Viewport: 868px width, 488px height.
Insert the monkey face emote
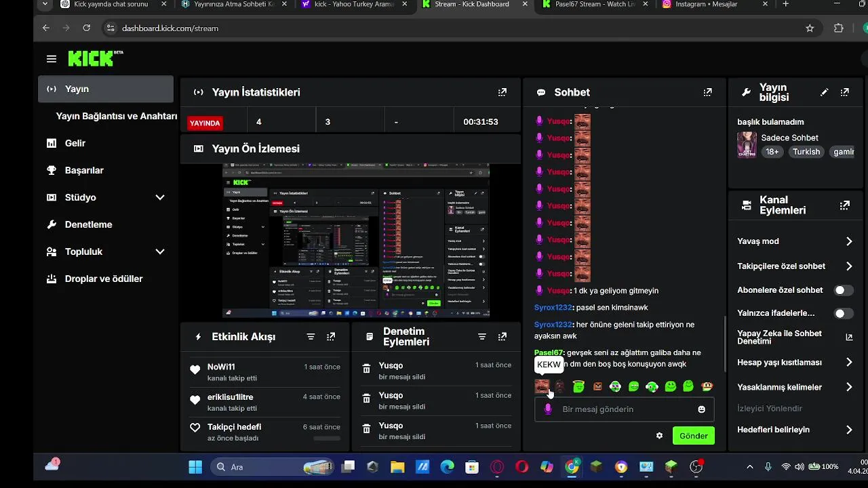coord(707,386)
